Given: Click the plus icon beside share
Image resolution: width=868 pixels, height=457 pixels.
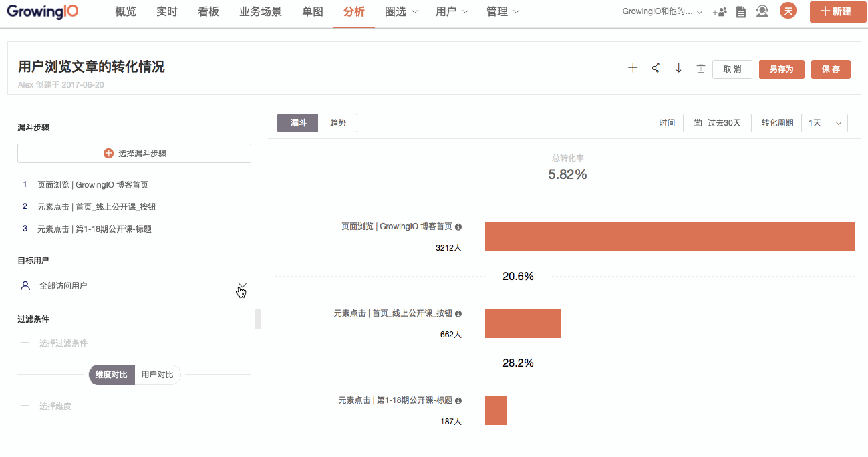Looking at the screenshot, I should pyautogui.click(x=633, y=69).
